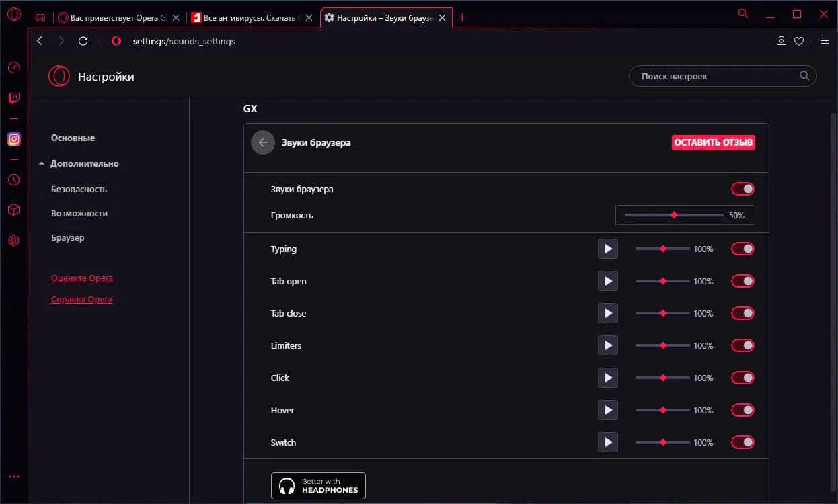Play the Switch sound preview
The height and width of the screenshot is (504, 838).
pyautogui.click(x=608, y=442)
